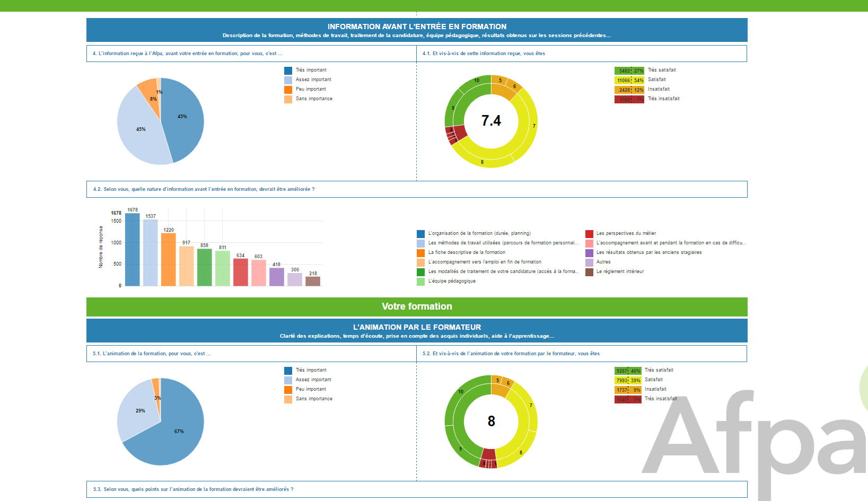868x501 pixels.
Task: Click the 'Peu important' swatch under question 4
Action: click(x=288, y=90)
